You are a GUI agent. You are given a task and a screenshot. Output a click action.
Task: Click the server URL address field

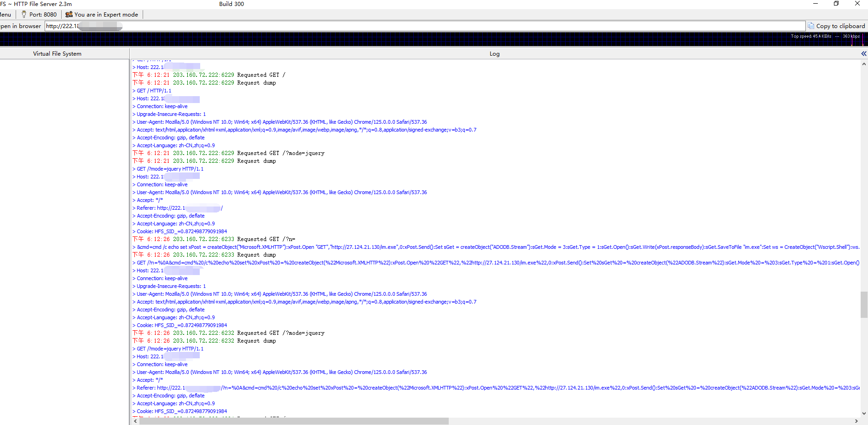(425, 26)
